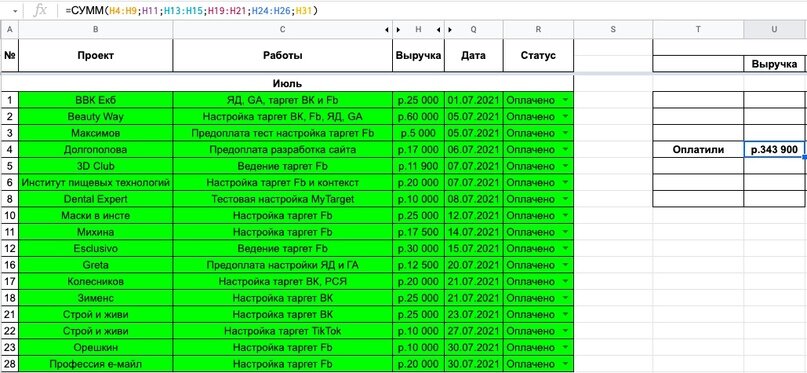Open status dropdown for Михина row
Image resolution: width=807 pixels, height=373 pixels.
click(x=566, y=232)
